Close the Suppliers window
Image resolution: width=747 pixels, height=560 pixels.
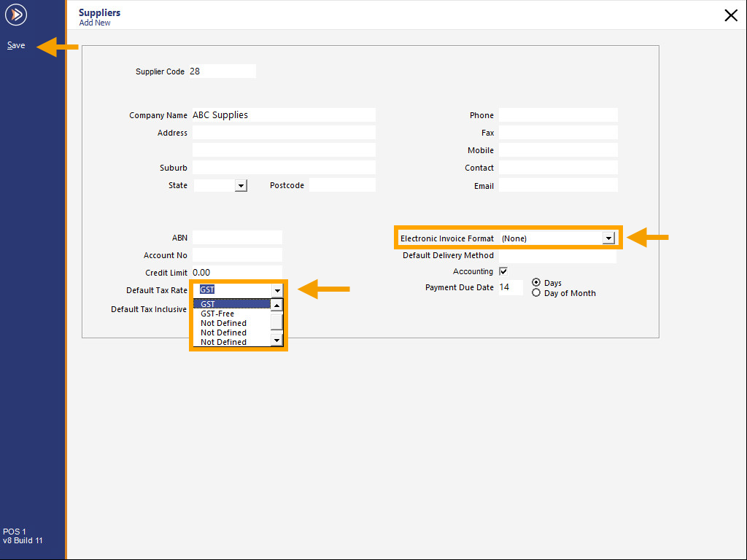pyautogui.click(x=731, y=15)
